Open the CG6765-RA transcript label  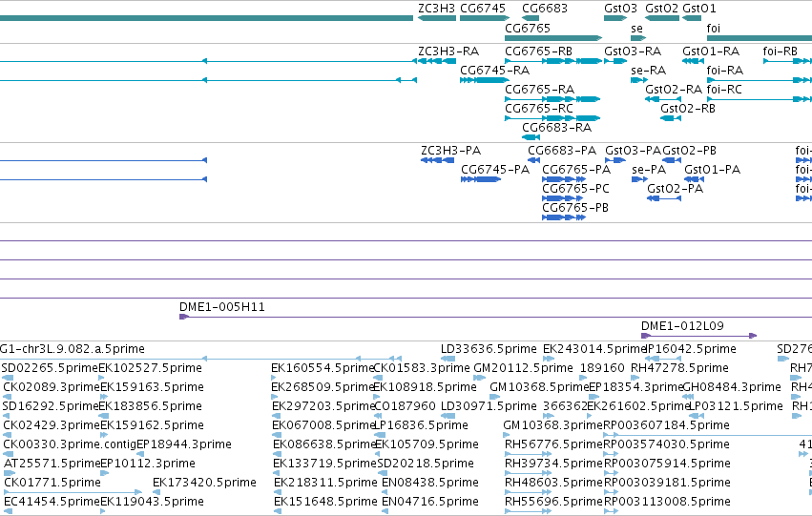coord(540,90)
